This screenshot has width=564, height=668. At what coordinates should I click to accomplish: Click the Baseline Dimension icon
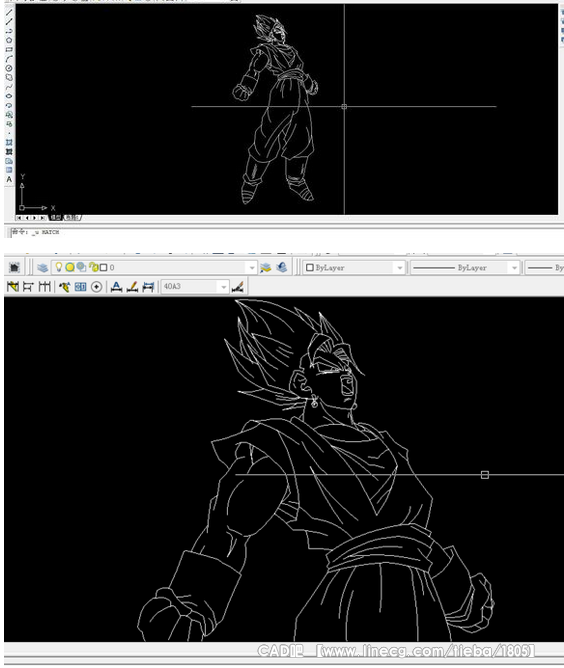click(28, 286)
